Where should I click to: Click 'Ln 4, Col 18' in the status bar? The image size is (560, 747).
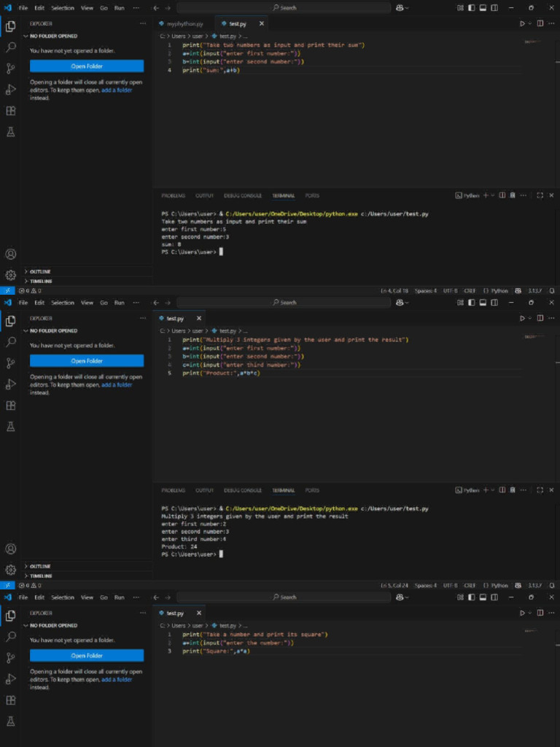click(394, 290)
